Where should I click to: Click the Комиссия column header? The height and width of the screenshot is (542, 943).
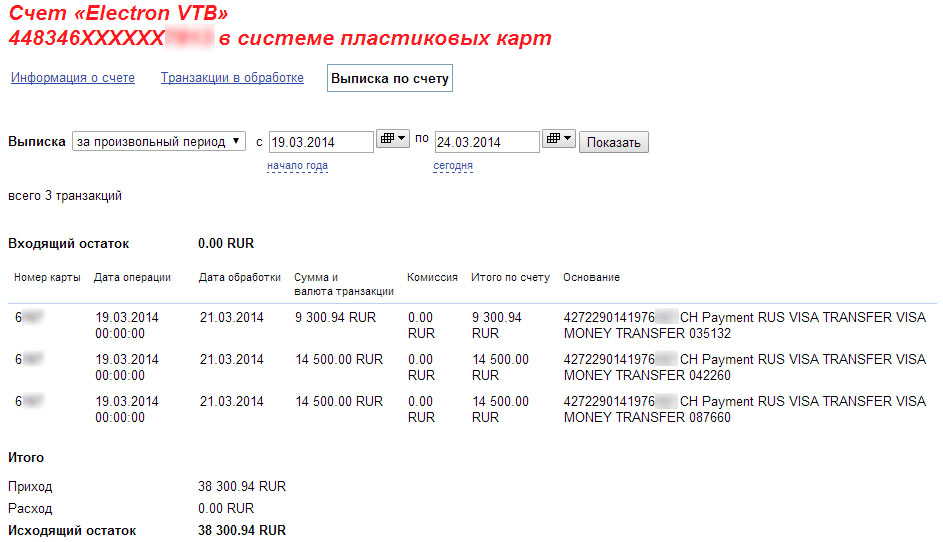tap(432, 277)
